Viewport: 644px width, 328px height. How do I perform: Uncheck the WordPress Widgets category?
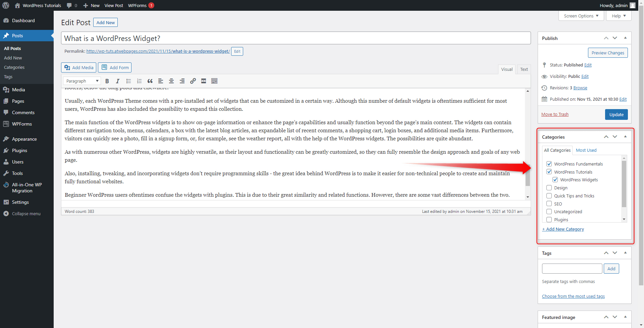coord(555,180)
